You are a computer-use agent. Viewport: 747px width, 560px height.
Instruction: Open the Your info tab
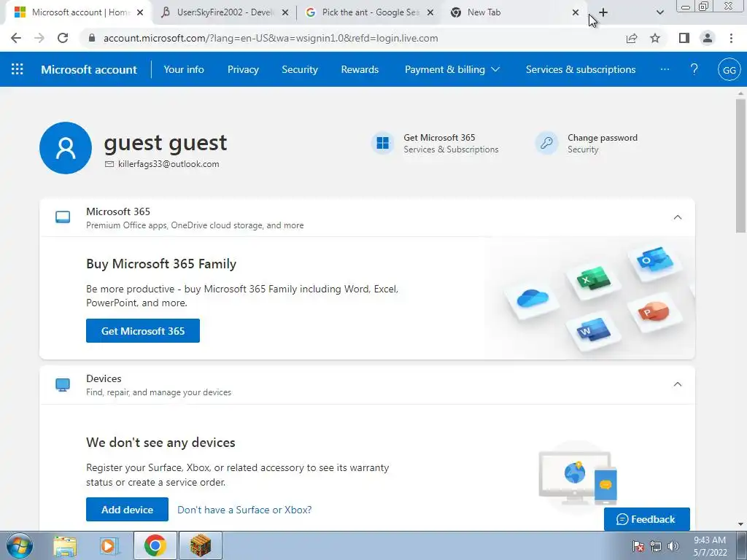183,69
